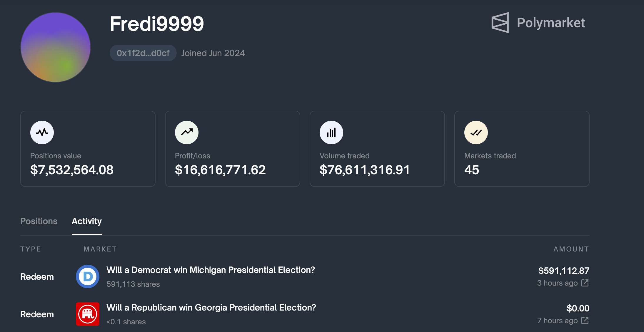Click the Volume traded bar chart icon
Viewport: 644px width, 332px height.
[331, 133]
